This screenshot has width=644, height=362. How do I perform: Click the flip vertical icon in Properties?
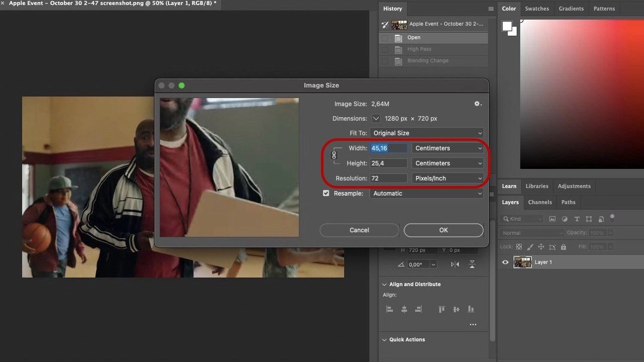(x=472, y=265)
